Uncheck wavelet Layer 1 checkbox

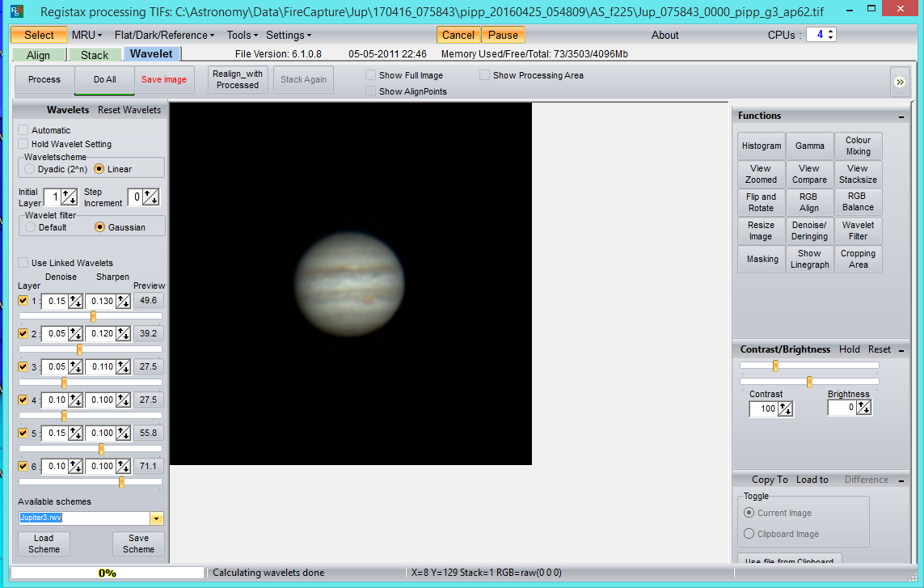pos(23,300)
